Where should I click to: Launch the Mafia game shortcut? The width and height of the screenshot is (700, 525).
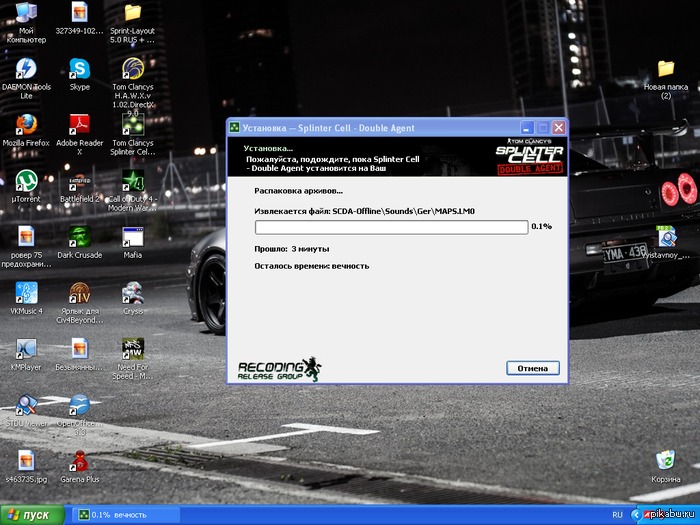(x=132, y=237)
